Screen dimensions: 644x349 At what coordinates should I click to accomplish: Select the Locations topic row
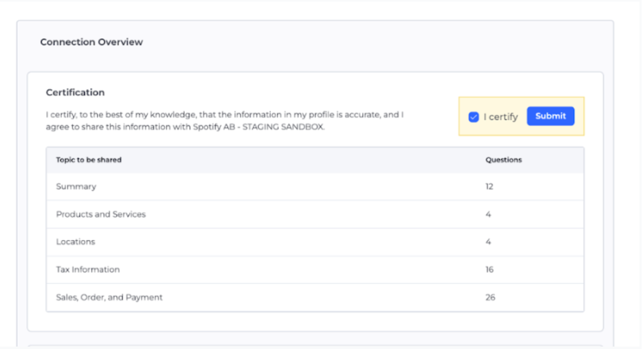(x=75, y=242)
